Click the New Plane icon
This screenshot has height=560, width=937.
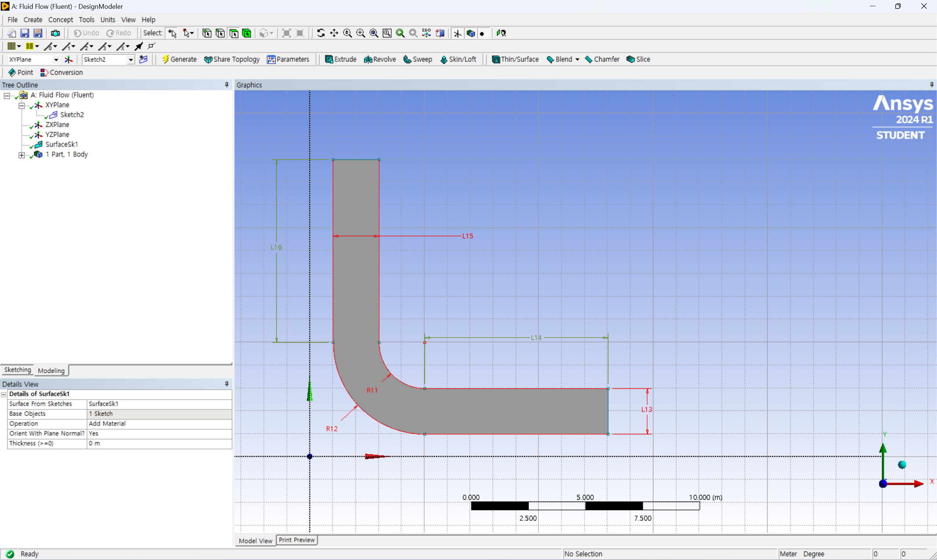(x=69, y=59)
